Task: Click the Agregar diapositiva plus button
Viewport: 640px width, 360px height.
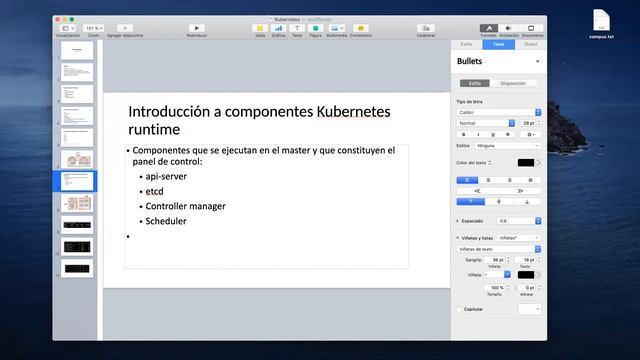Action: (125, 28)
